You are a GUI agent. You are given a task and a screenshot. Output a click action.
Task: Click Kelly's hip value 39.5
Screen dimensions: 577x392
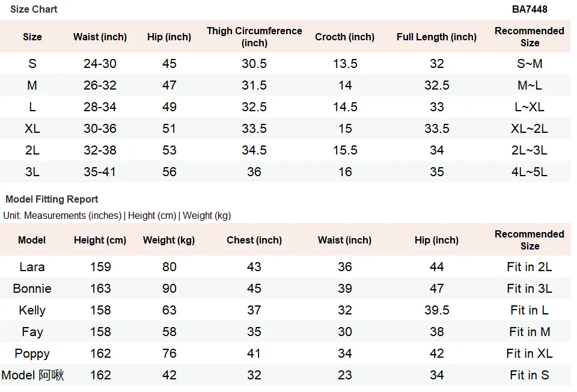tap(436, 310)
